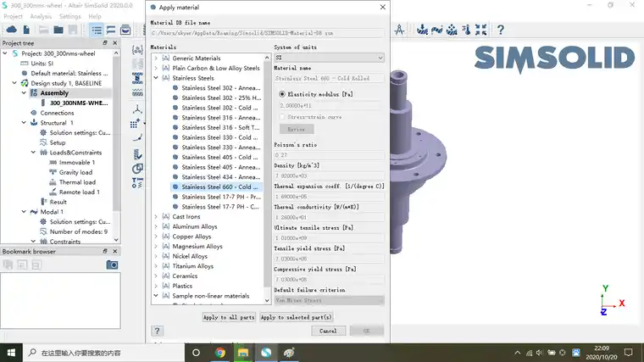
Task: Start structural analysis icon with down arrow
Action: [x=422, y=30]
